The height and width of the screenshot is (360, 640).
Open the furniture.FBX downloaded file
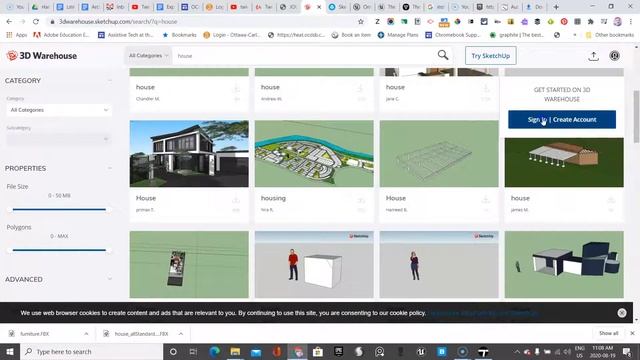click(35, 333)
